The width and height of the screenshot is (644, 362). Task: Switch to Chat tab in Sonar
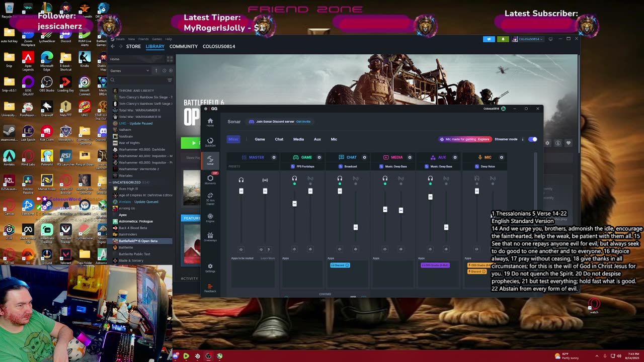(279, 139)
